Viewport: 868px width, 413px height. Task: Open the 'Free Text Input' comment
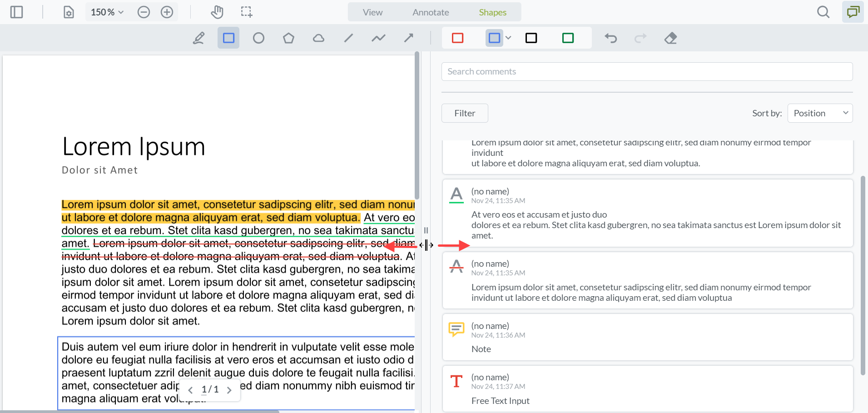click(x=648, y=389)
